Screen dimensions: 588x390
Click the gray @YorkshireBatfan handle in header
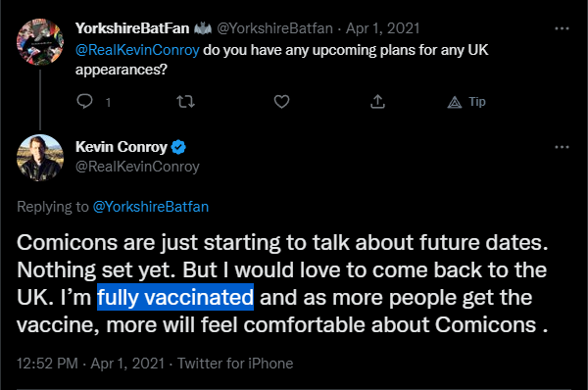[274, 28]
